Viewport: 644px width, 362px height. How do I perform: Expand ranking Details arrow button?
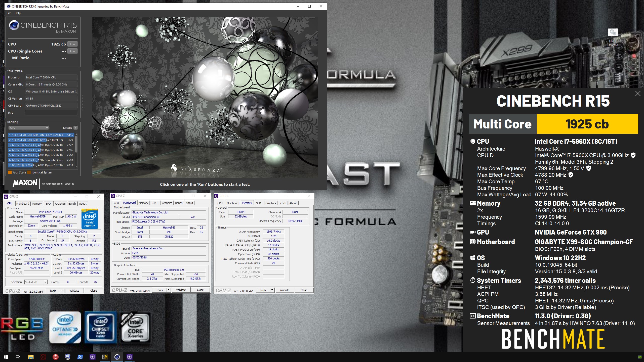[x=75, y=128]
